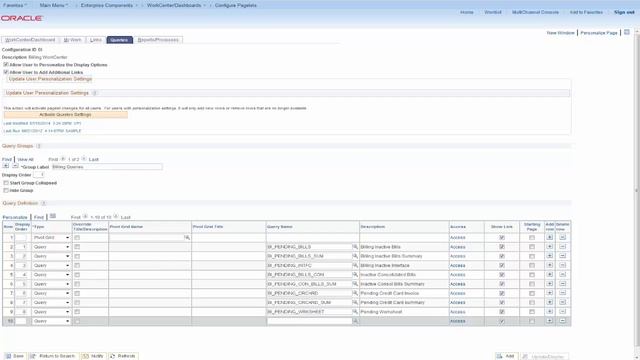Add row after the Pivot Grid row
This screenshot has height=360, width=640.
(549, 237)
